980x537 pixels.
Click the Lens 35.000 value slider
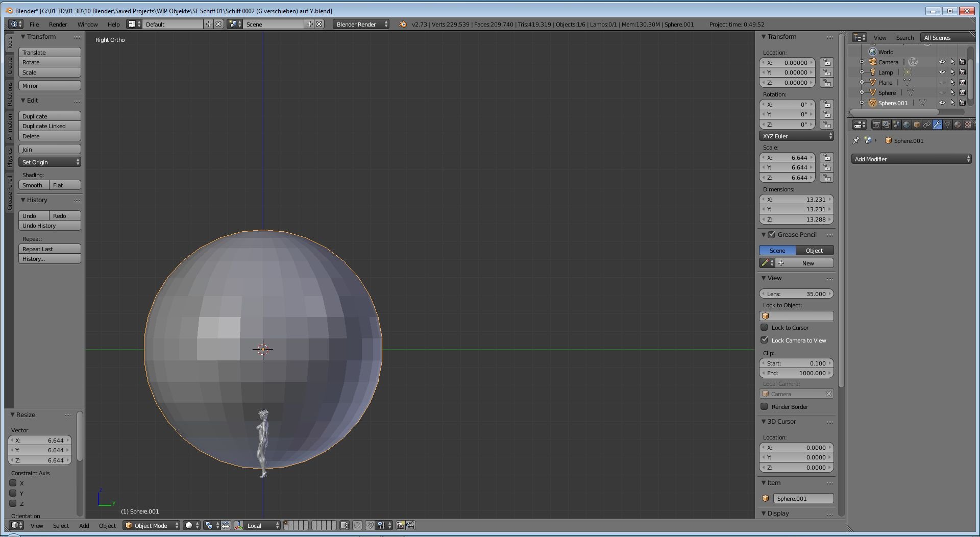click(x=796, y=294)
